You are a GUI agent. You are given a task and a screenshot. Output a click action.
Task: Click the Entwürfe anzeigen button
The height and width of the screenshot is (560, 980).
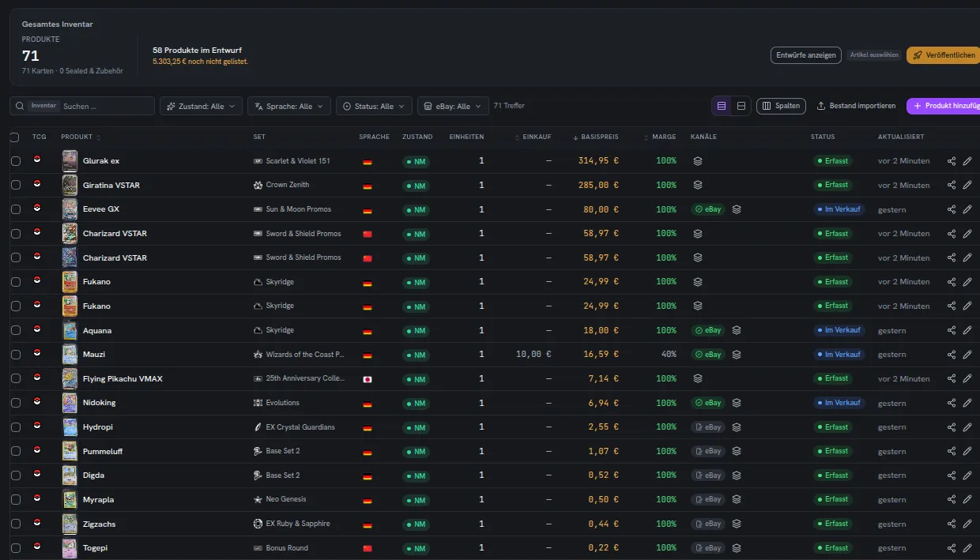coord(806,55)
